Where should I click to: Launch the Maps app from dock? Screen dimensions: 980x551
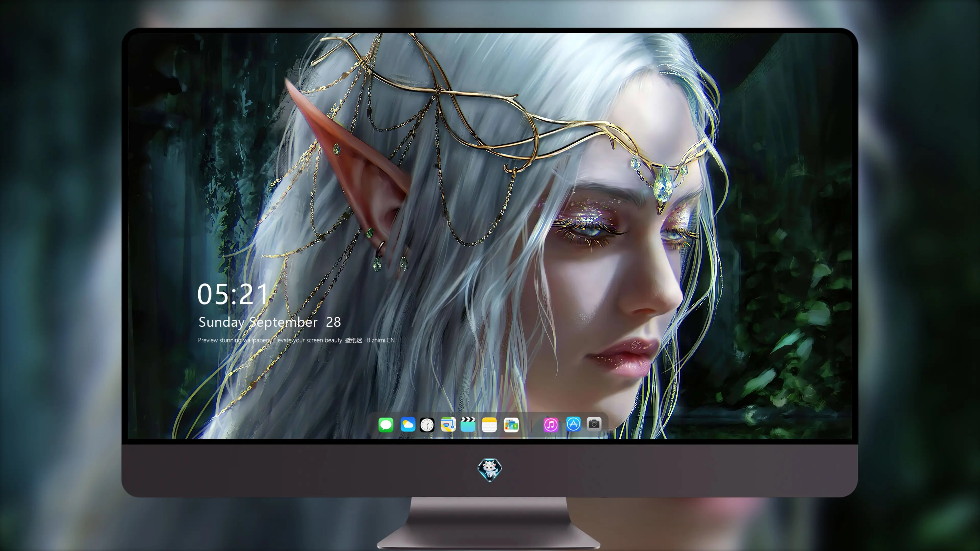tap(448, 424)
